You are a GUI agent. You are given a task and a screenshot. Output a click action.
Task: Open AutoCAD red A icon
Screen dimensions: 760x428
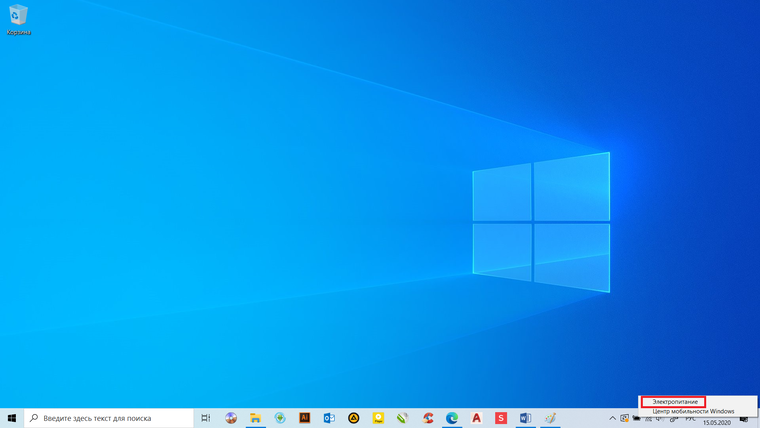coord(476,418)
